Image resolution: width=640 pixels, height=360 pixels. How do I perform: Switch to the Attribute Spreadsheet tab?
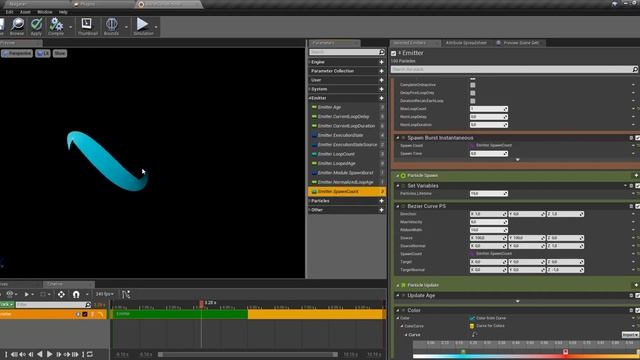click(466, 43)
